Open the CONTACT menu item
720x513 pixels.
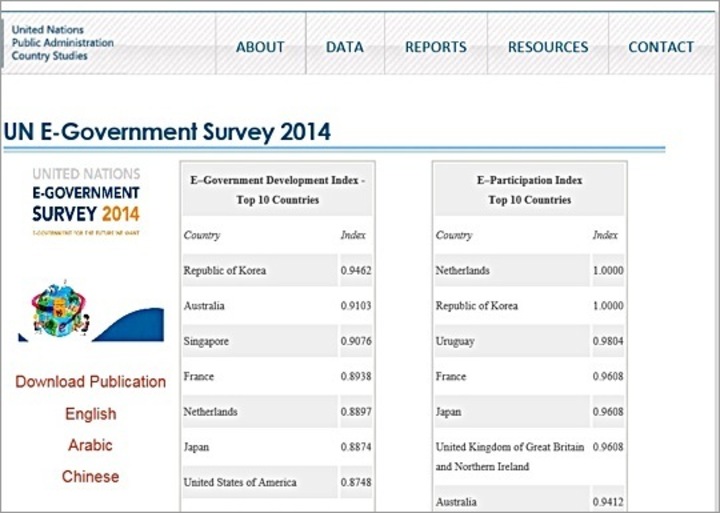661,47
